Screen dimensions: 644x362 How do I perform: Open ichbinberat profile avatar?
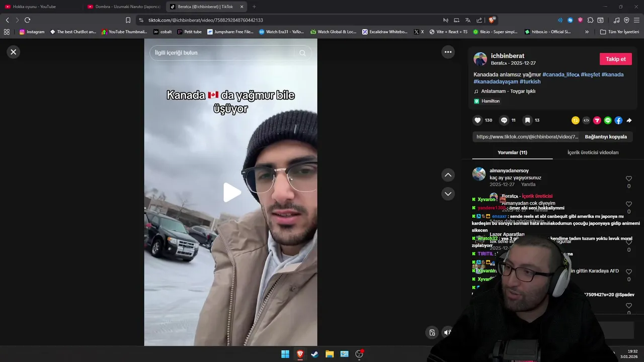click(480, 59)
